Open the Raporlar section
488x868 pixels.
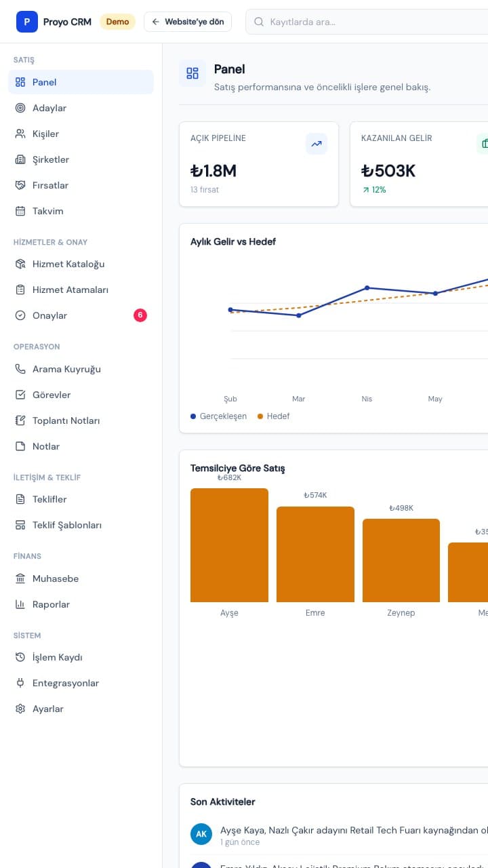(81, 604)
